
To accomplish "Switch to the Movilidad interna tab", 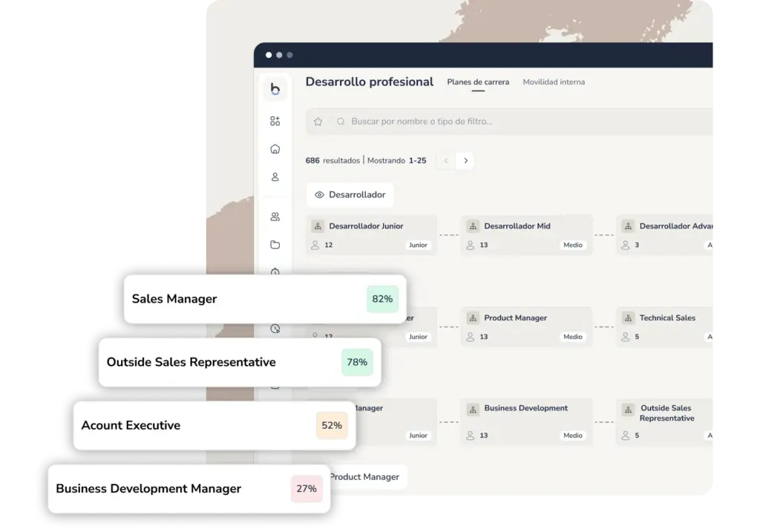I will click(553, 82).
